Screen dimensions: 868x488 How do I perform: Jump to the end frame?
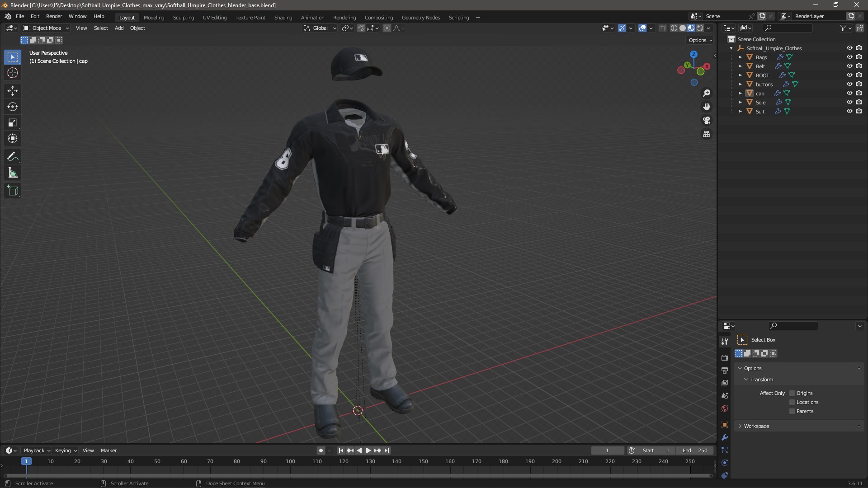tap(387, 450)
